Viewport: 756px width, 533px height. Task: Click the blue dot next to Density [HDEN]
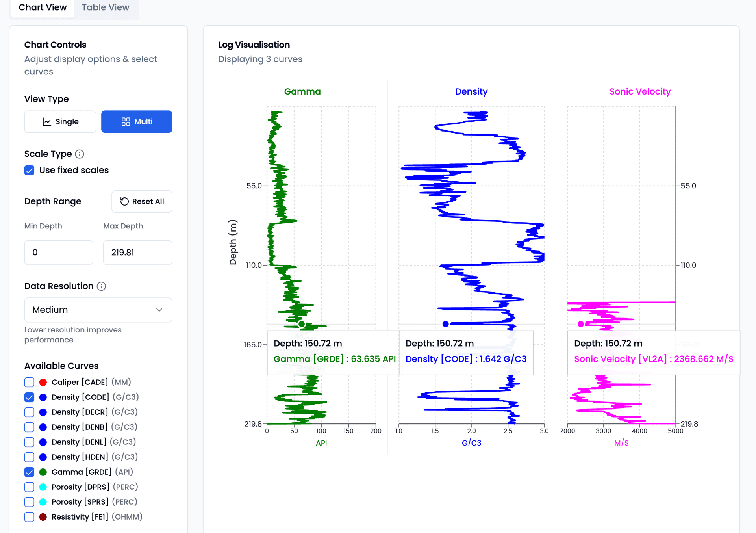(x=43, y=457)
